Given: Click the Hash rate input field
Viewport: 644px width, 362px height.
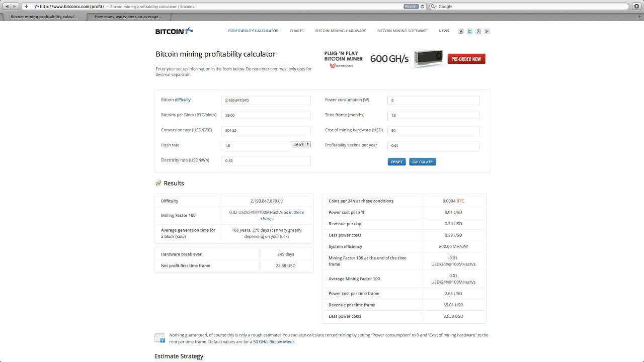Looking at the screenshot, I should click(x=256, y=145).
